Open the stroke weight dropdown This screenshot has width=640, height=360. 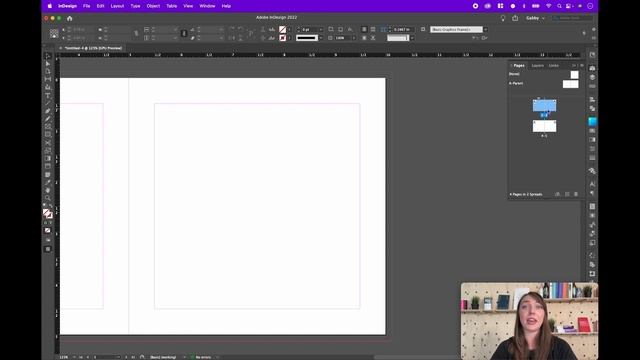coord(321,30)
